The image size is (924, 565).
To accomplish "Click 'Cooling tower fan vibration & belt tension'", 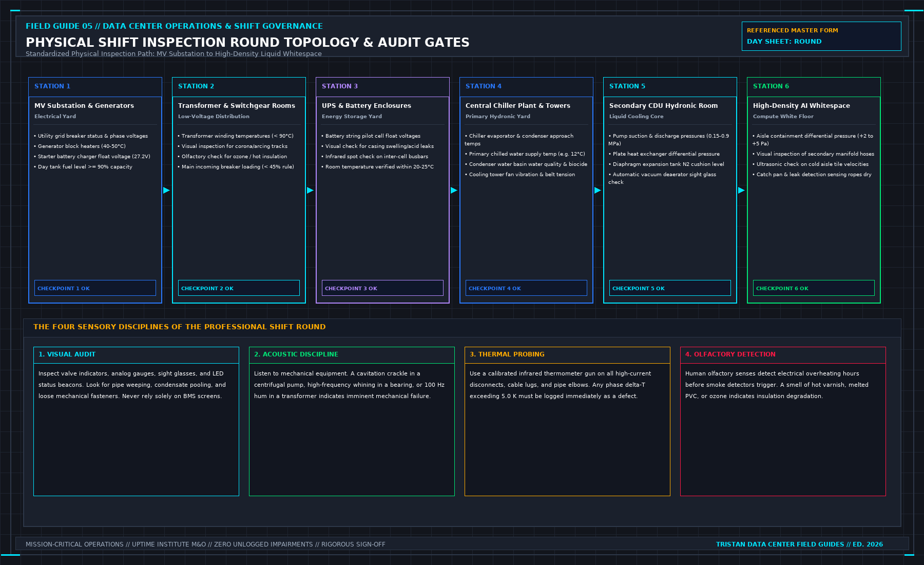I will pos(520,175).
